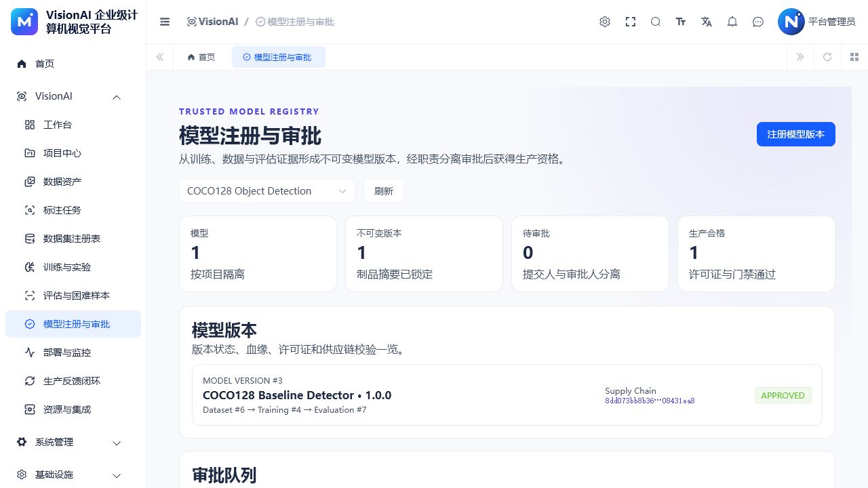
Task: Click the 训练与实验 icon in sidebar
Action: point(30,267)
